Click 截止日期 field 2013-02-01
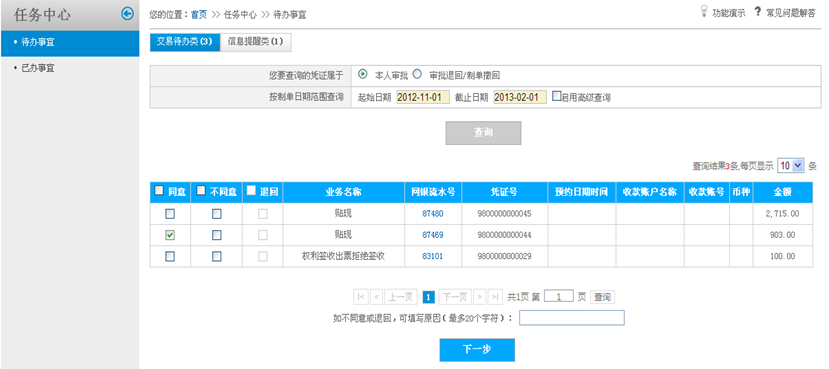829x369 pixels. pyautogui.click(x=520, y=97)
